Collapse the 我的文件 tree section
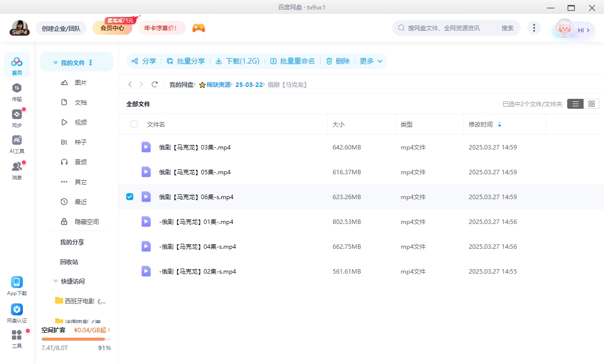604x364 pixels. 55,62
